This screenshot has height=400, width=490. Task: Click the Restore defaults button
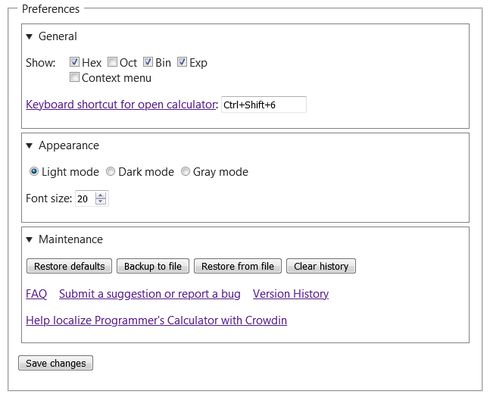click(x=69, y=266)
